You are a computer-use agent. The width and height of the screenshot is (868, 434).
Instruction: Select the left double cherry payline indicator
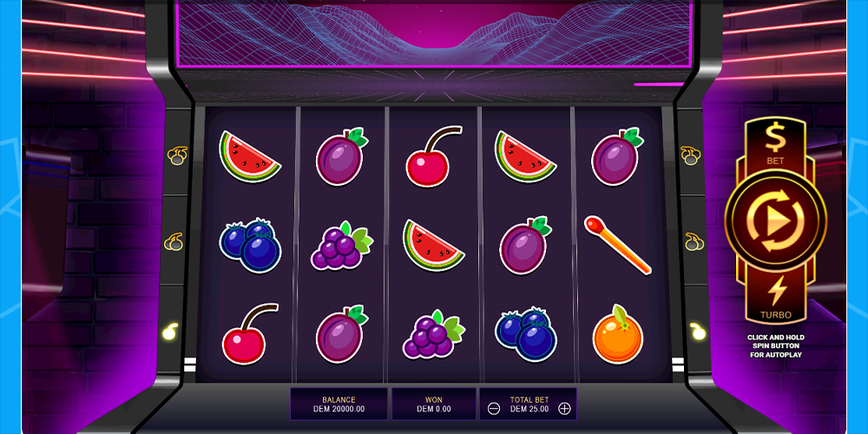pyautogui.click(x=174, y=242)
